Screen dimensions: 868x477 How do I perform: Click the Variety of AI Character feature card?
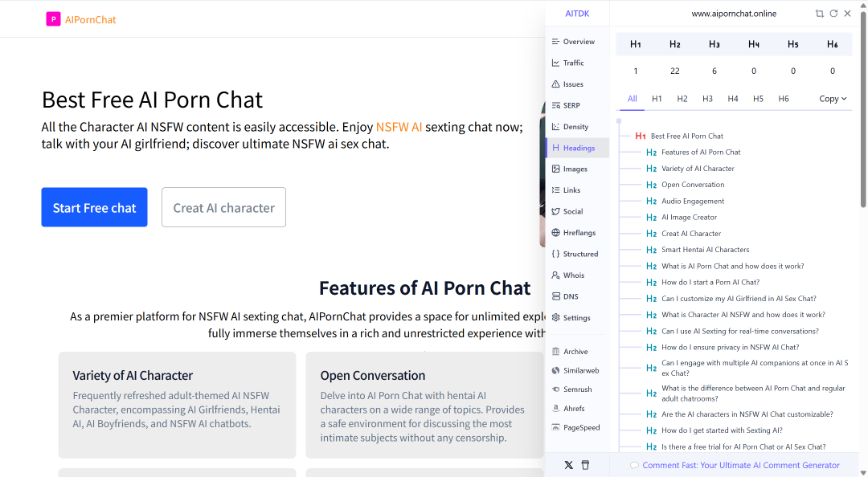[177, 405]
